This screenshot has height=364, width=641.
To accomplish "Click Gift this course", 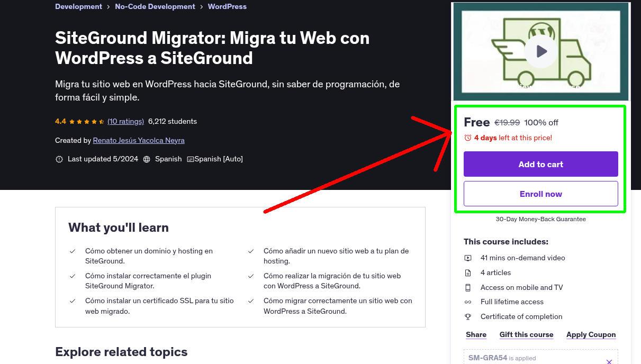I will click(527, 334).
